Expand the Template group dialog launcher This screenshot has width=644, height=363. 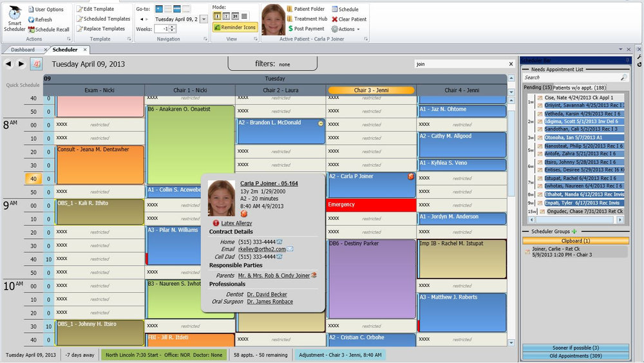point(129,39)
